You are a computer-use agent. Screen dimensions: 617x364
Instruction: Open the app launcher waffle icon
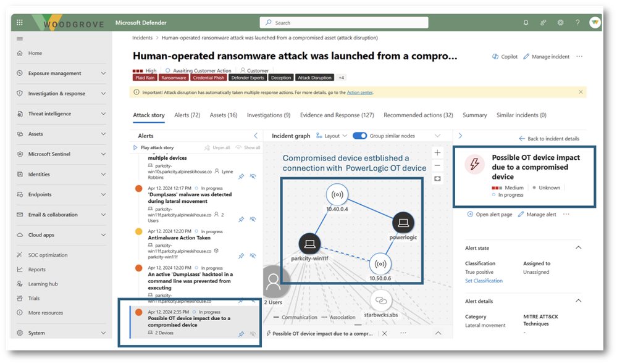click(x=20, y=22)
